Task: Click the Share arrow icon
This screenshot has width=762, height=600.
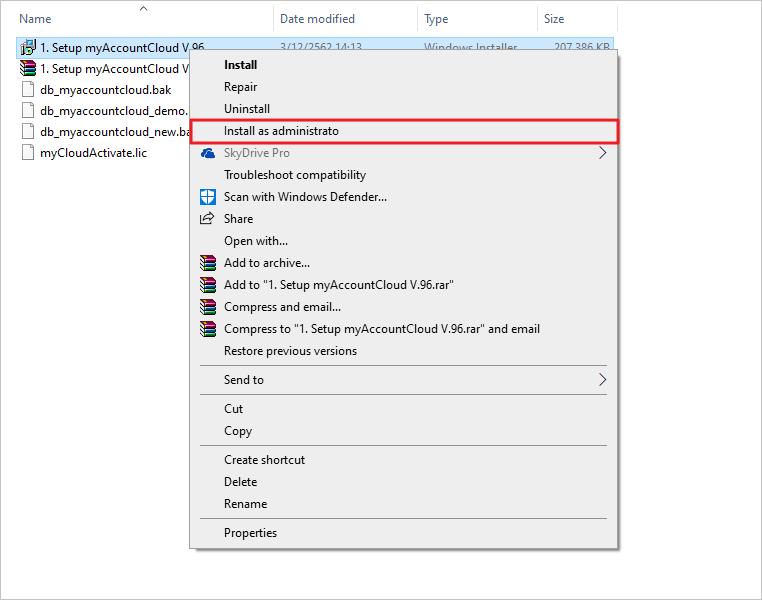Action: [207, 218]
